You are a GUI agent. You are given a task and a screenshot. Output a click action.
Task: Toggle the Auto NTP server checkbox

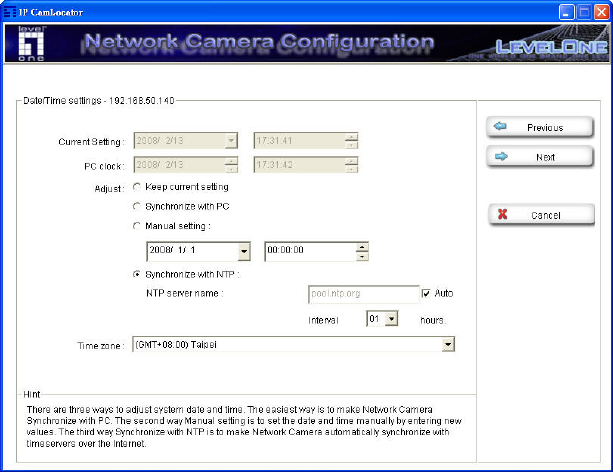click(426, 293)
